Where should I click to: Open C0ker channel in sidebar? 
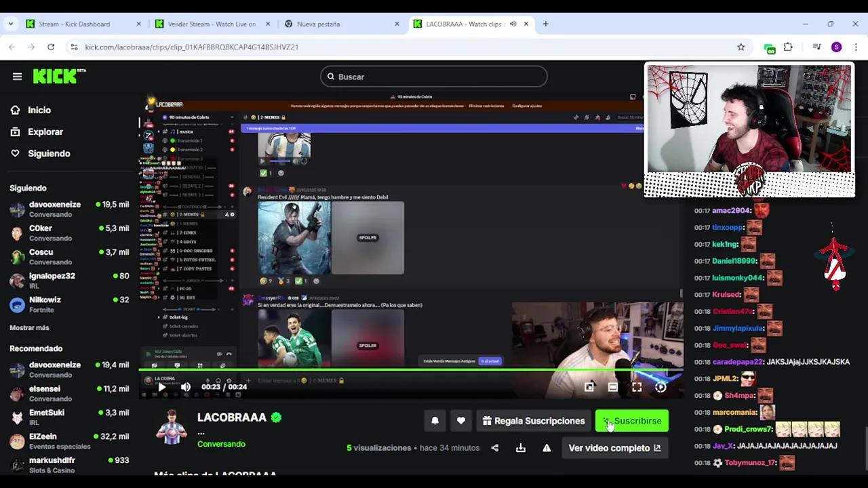tap(69, 232)
